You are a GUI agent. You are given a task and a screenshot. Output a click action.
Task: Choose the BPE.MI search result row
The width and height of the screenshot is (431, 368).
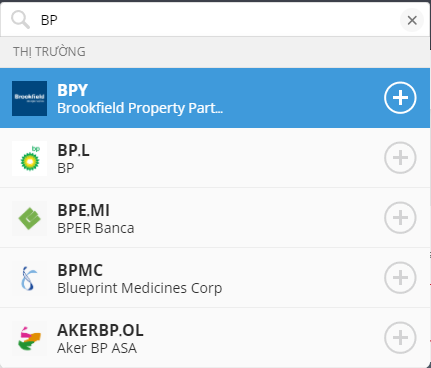(215, 218)
